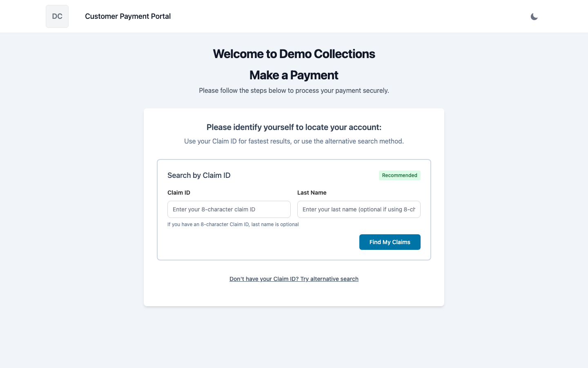Open the alternative search link

click(x=294, y=279)
